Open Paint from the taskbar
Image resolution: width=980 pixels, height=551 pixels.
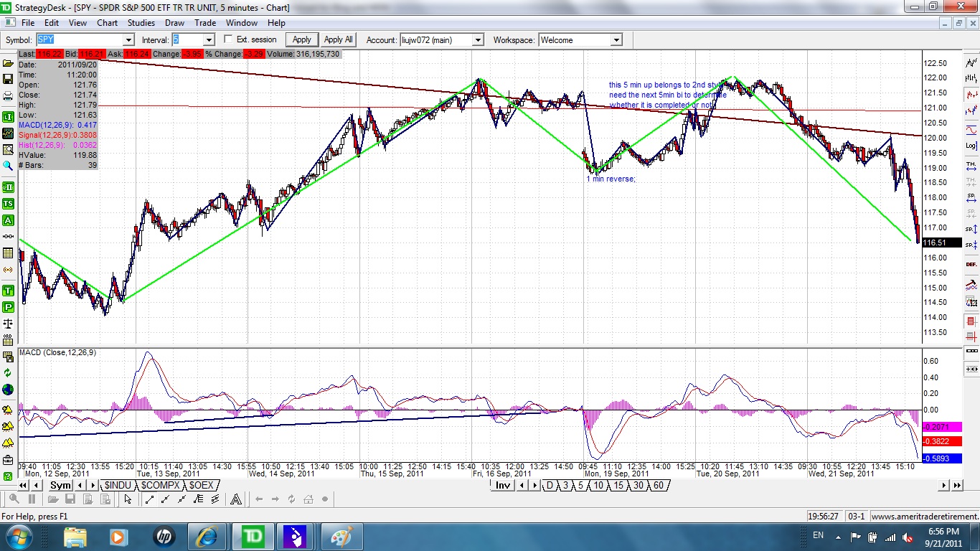coord(341,536)
